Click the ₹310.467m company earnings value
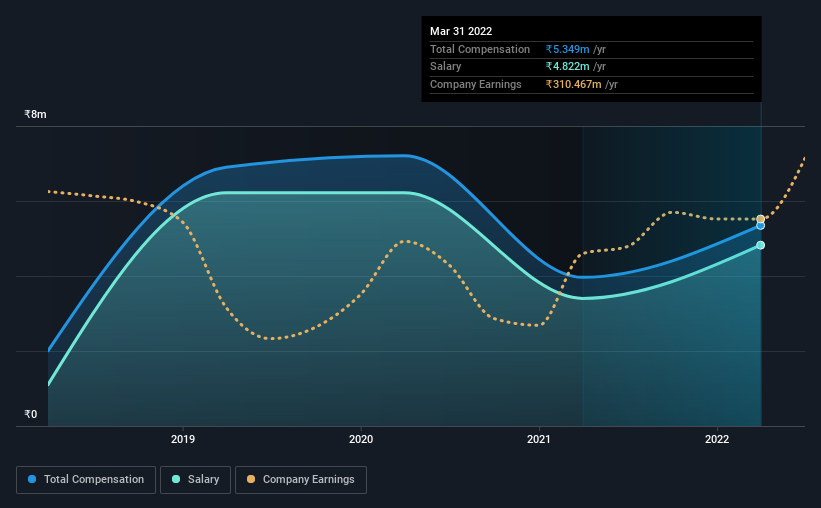The image size is (821, 508). coord(573,84)
